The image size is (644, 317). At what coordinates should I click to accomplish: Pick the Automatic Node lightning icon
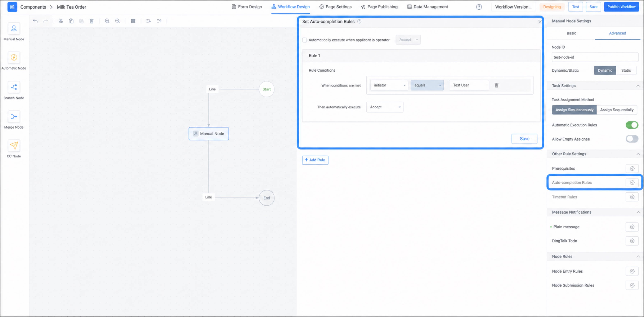click(x=14, y=57)
